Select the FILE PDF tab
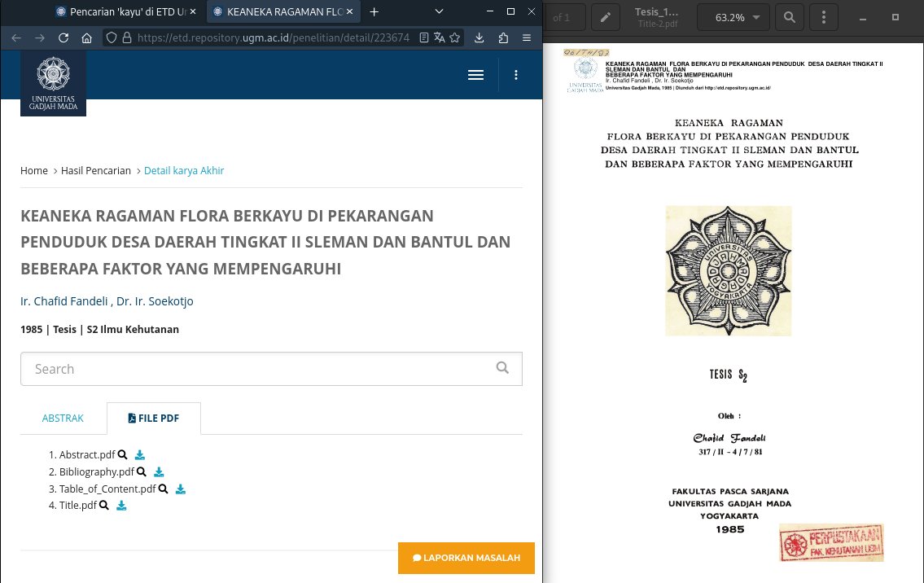This screenshot has height=583, width=924. click(154, 418)
